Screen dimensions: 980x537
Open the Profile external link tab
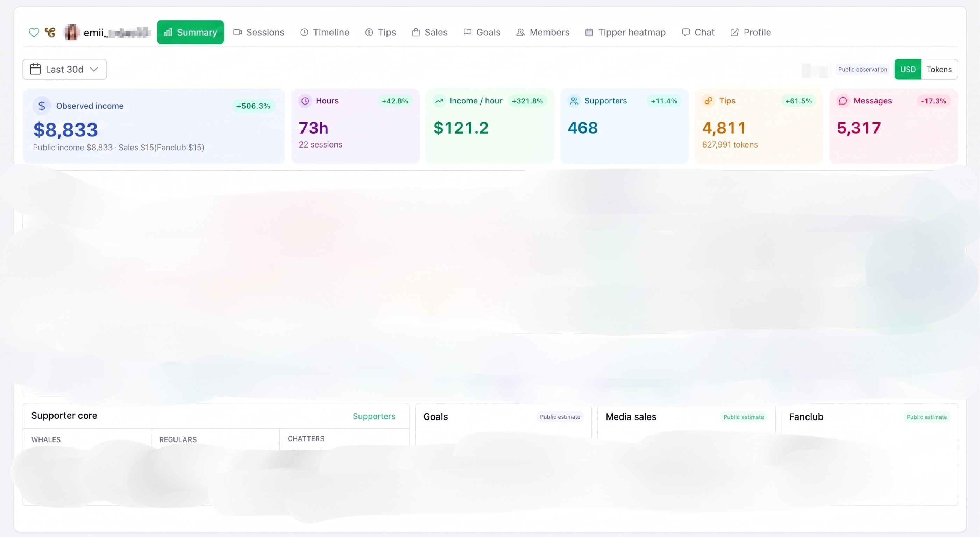pyautogui.click(x=750, y=32)
